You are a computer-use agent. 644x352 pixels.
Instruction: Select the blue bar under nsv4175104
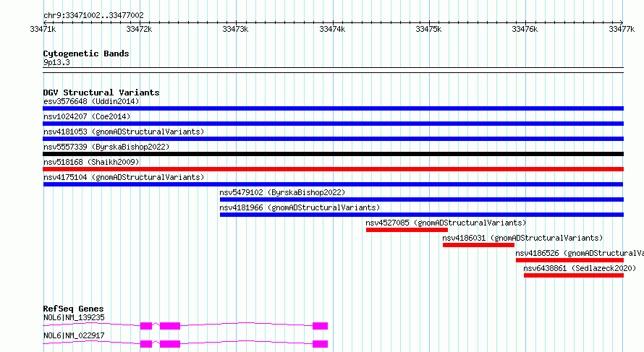(x=333, y=184)
